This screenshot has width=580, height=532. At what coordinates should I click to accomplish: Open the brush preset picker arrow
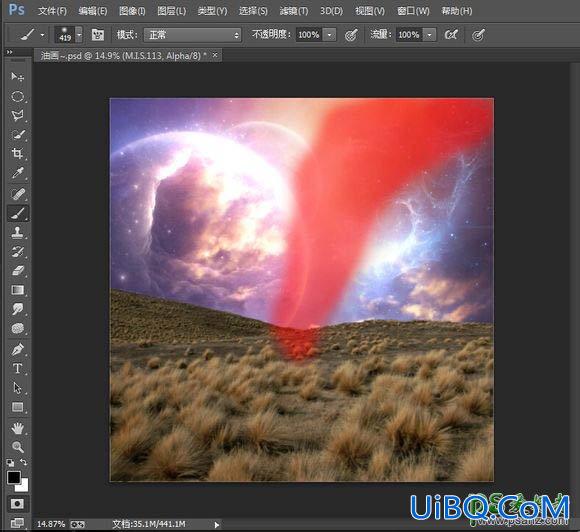(79, 35)
